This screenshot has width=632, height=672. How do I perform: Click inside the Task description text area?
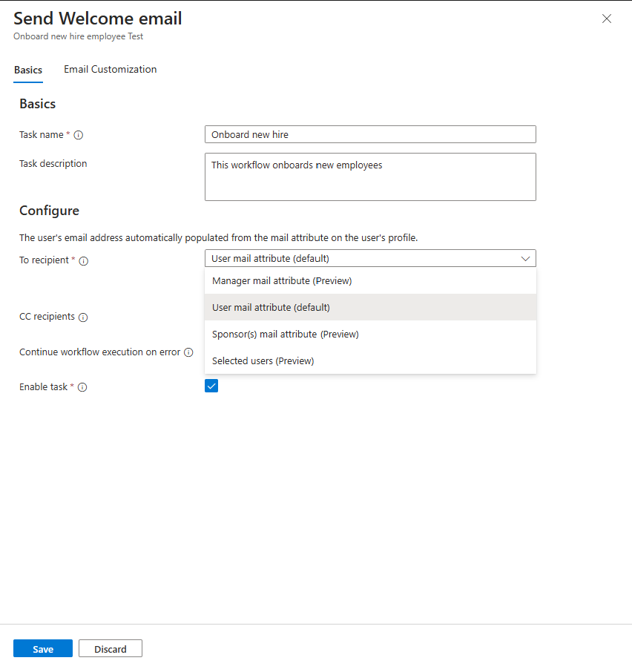370,177
